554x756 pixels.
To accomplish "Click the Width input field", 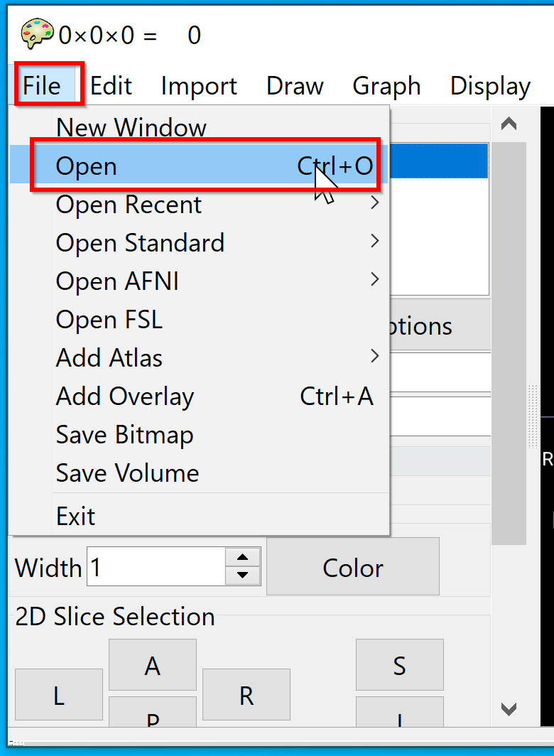I will 156,566.
